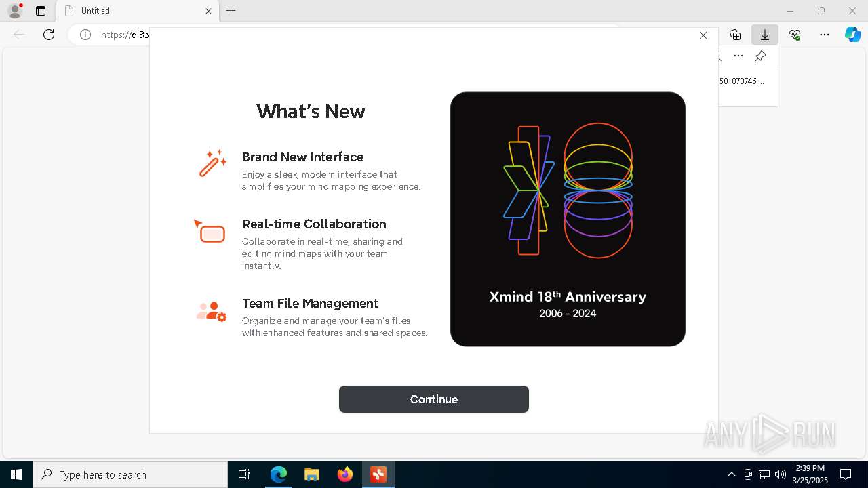Click the volume tray icon
The image size is (868, 488).
pyautogui.click(x=781, y=474)
